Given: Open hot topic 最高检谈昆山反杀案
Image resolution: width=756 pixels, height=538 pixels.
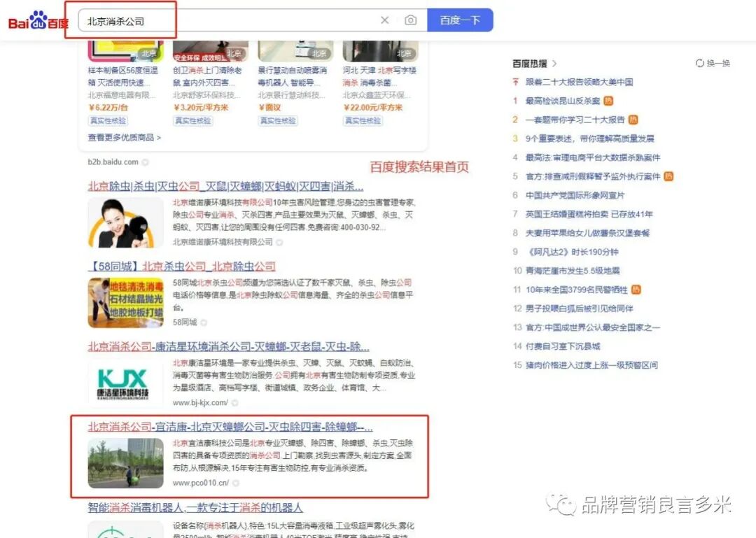Looking at the screenshot, I should tap(563, 101).
